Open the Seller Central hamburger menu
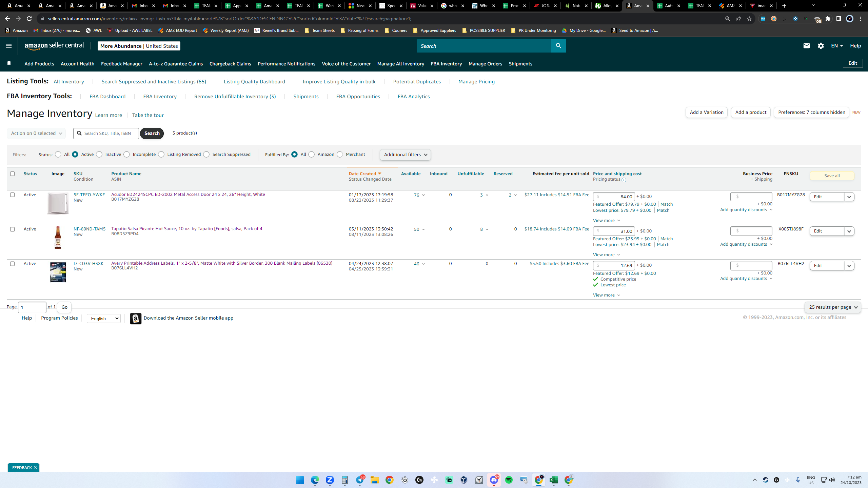Image resolution: width=868 pixels, height=488 pixels. coord(9,46)
